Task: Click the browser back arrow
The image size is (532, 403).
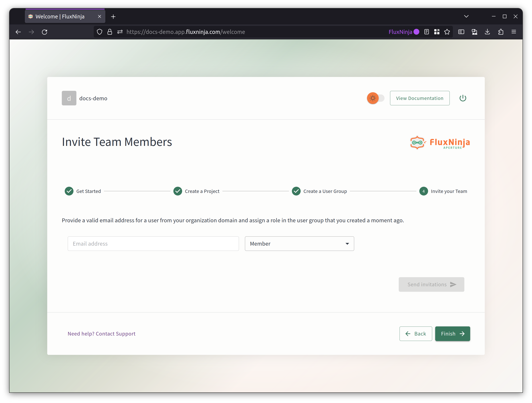Action: tap(18, 32)
